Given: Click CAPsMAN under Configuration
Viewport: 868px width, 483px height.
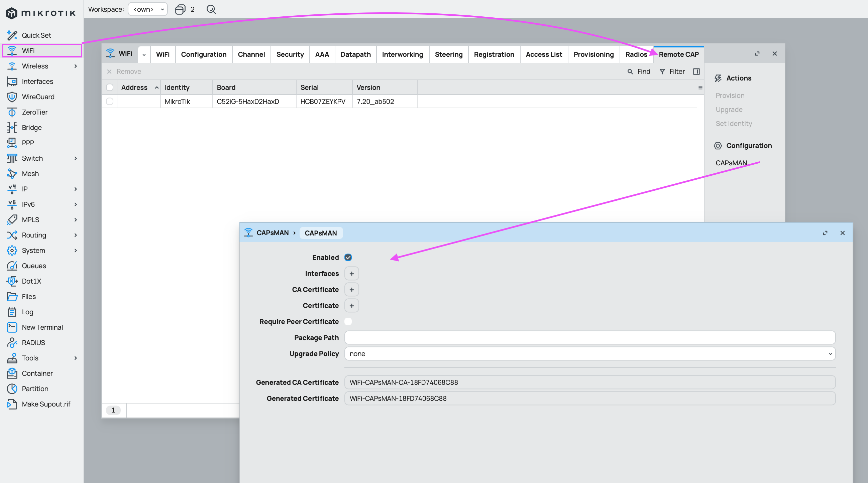Looking at the screenshot, I should [x=731, y=163].
